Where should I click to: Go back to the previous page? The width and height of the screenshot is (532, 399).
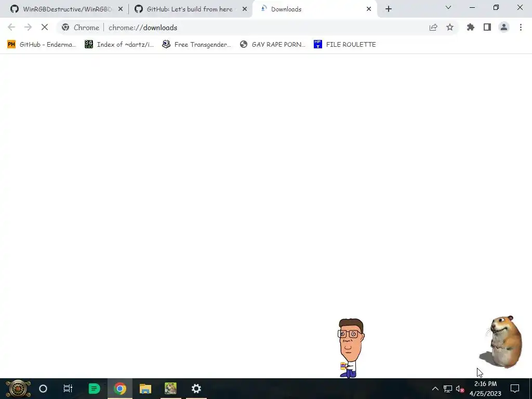pos(11,28)
